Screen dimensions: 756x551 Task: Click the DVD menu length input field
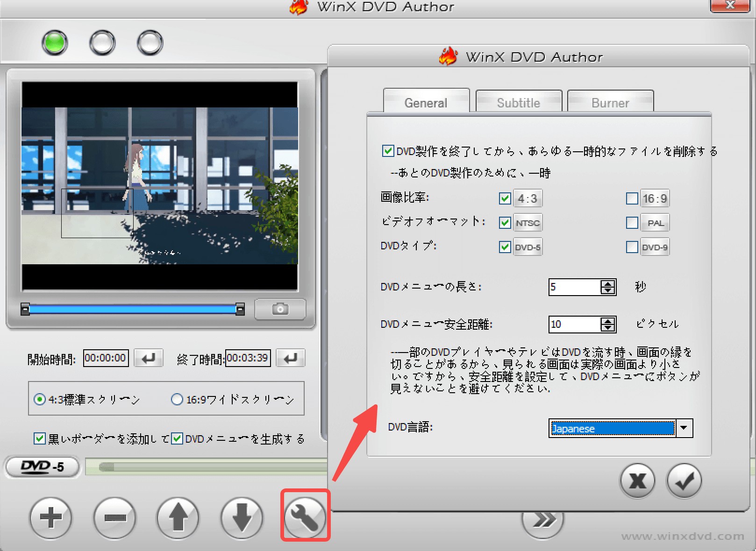pos(575,287)
